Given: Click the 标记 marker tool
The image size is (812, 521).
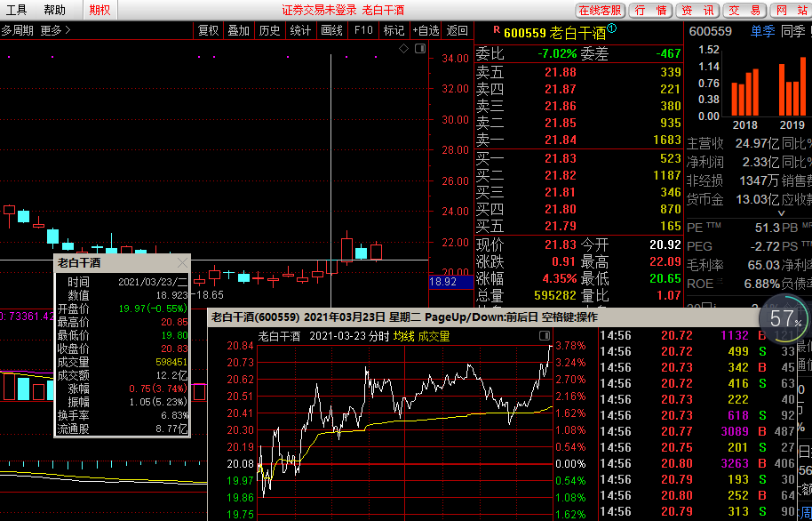Looking at the screenshot, I should (394, 30).
